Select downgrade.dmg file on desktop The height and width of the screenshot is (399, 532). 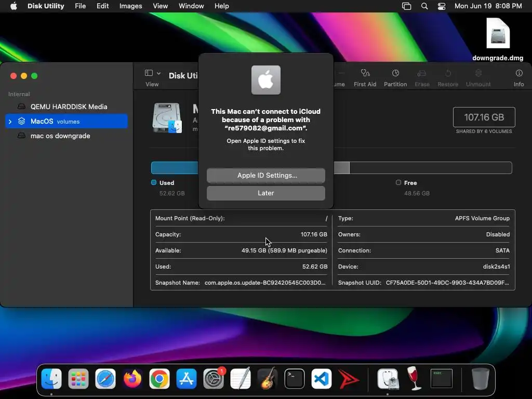point(498,39)
